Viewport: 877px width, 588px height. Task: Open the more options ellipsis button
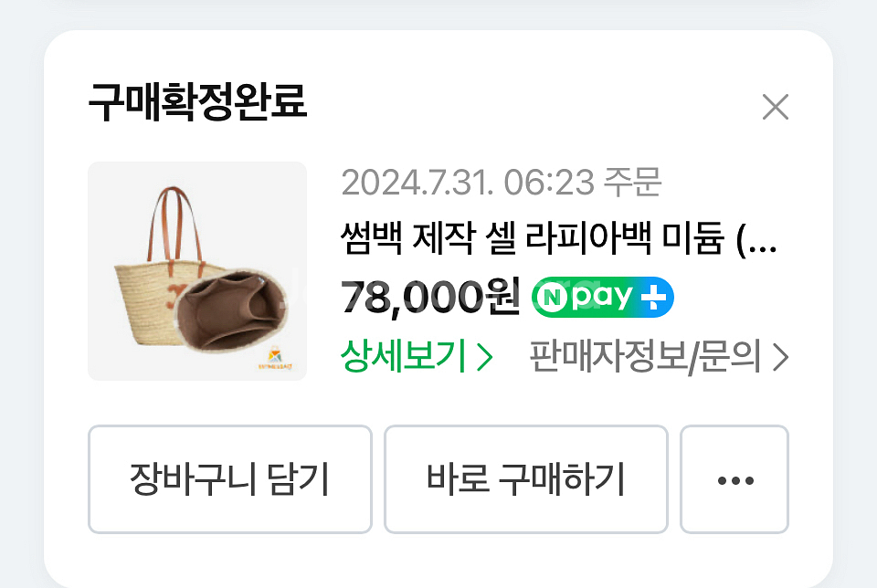[734, 479]
